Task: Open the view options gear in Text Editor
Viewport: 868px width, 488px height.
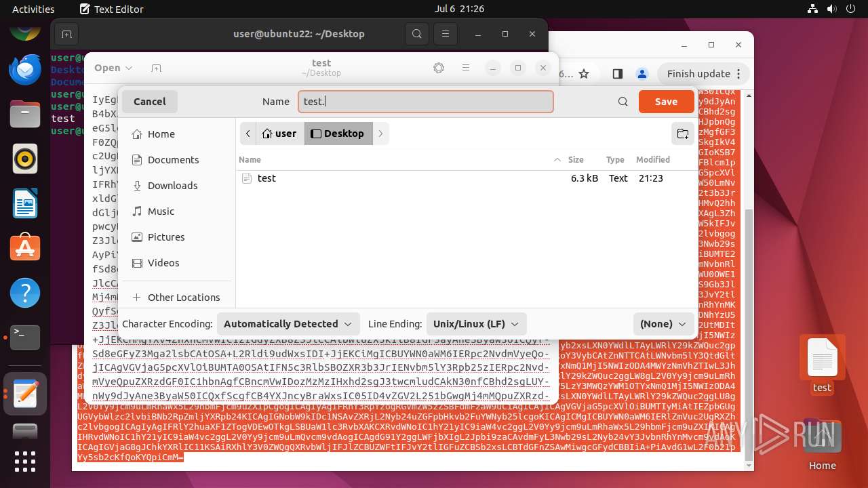Action: tap(439, 68)
